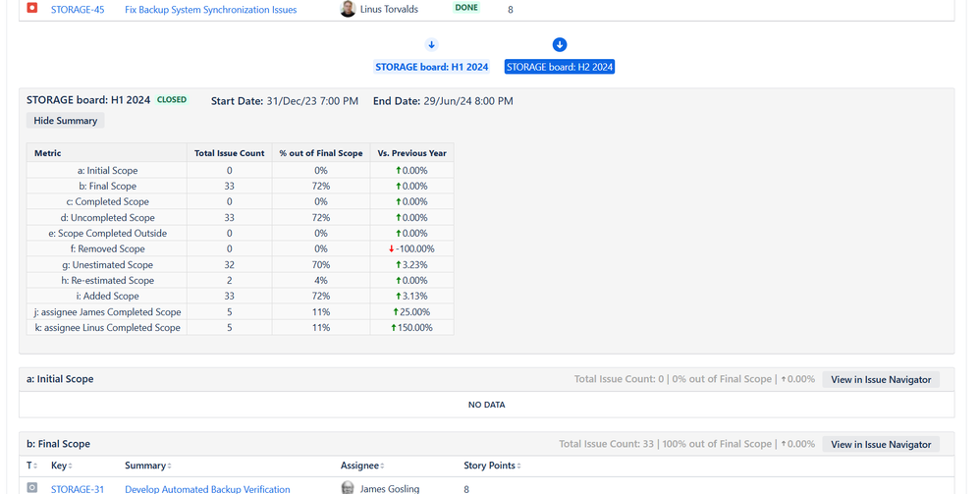The height and width of the screenshot is (494, 980).
Task: Click the 25.00% James change value
Action: pos(411,312)
